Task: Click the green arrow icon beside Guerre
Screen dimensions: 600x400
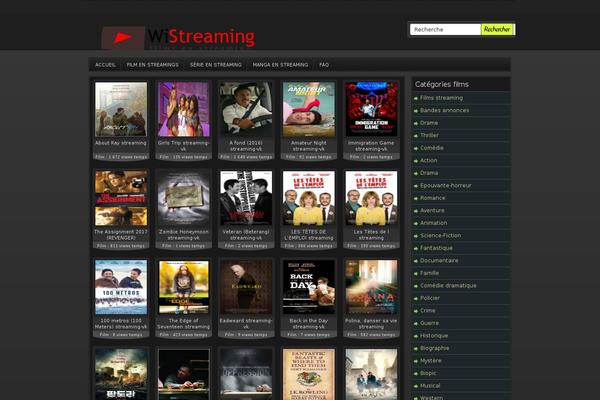Action: coord(416,323)
